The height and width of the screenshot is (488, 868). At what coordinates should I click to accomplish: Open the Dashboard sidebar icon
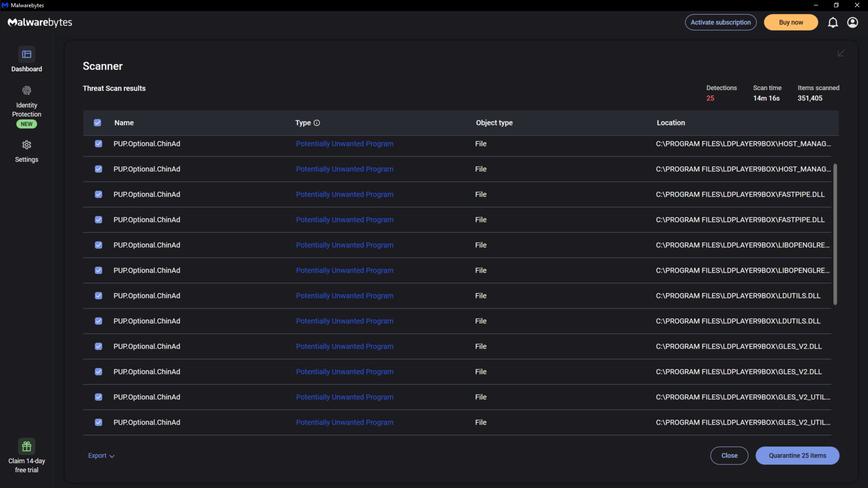[x=27, y=55]
